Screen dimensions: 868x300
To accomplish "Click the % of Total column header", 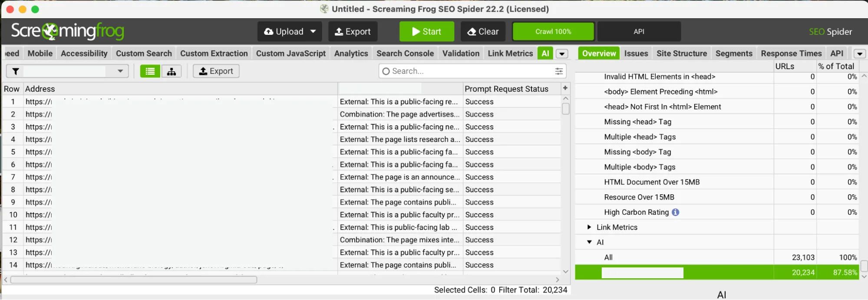I will coord(837,66).
